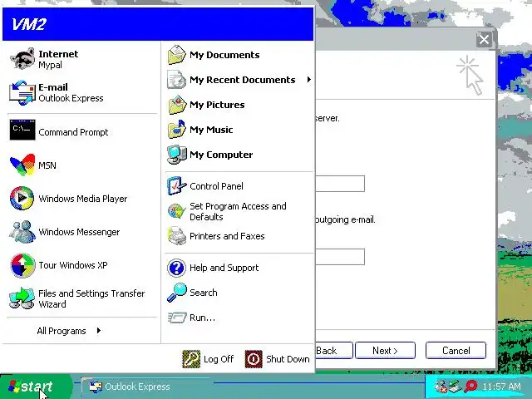Click the outgoing mail server input field

point(340,257)
